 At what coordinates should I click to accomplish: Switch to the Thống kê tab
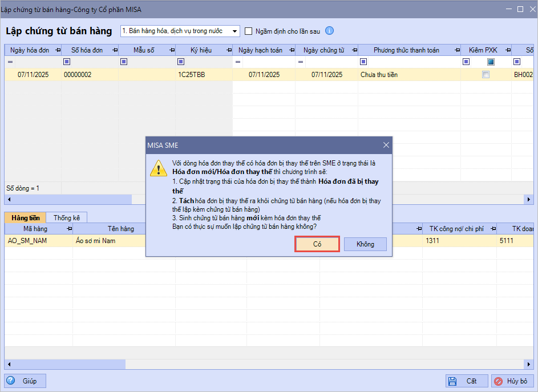click(66, 217)
